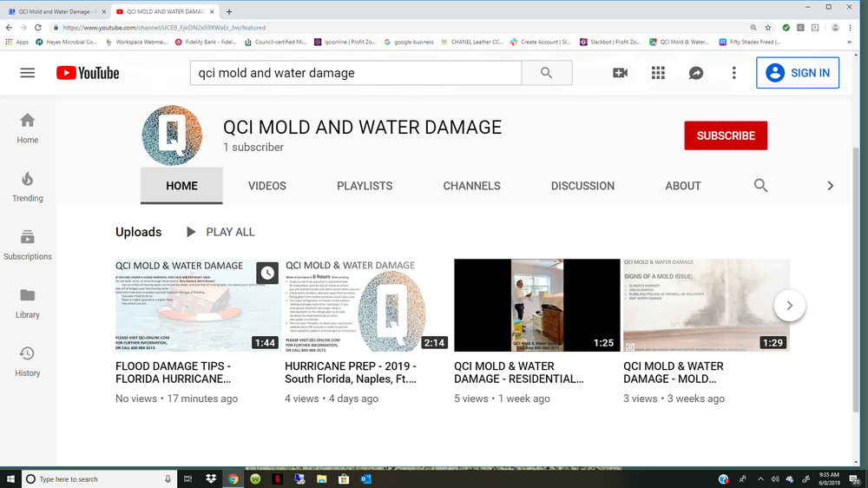Screen dimensions: 868x488
Task: Click the browser address bar URL
Action: coord(164,28)
